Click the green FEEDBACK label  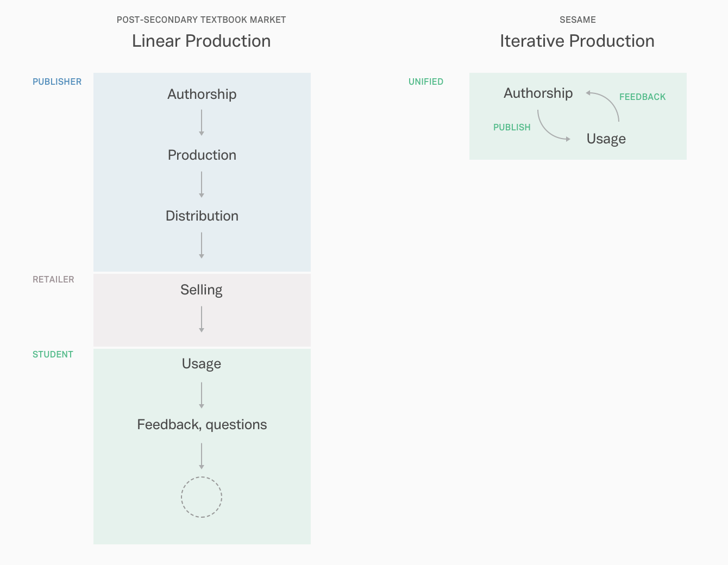click(x=642, y=97)
